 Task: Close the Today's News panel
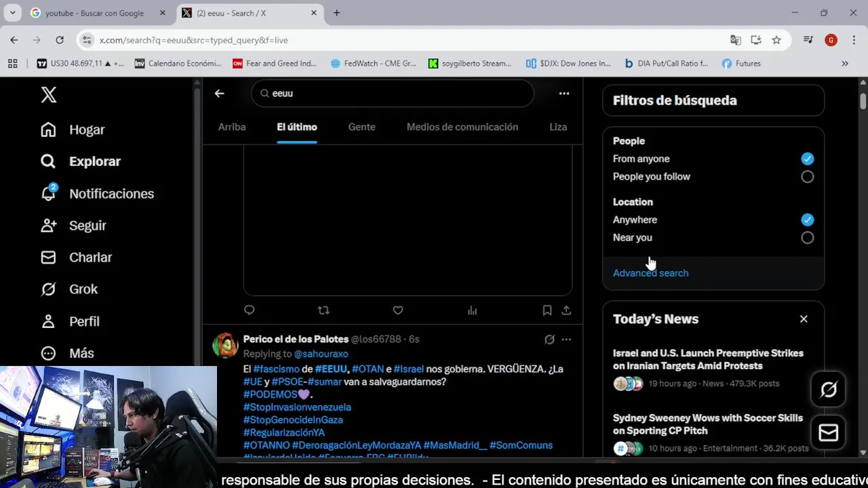pyautogui.click(x=804, y=319)
